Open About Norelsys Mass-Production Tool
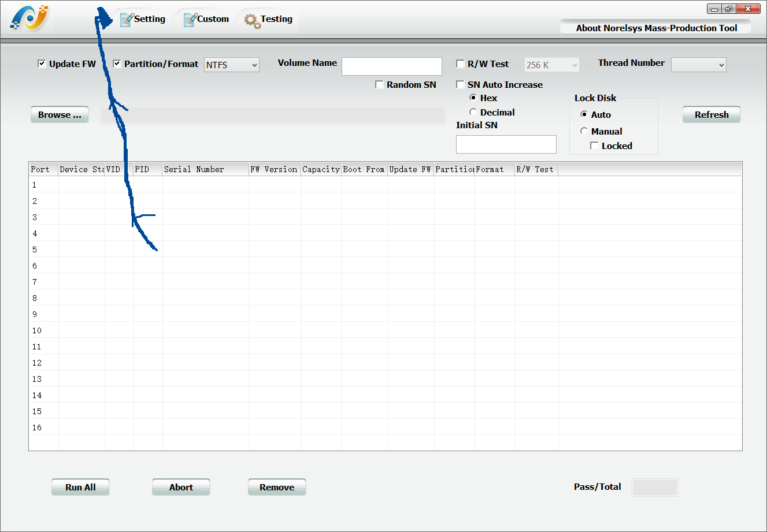The image size is (767, 532). [x=656, y=28]
